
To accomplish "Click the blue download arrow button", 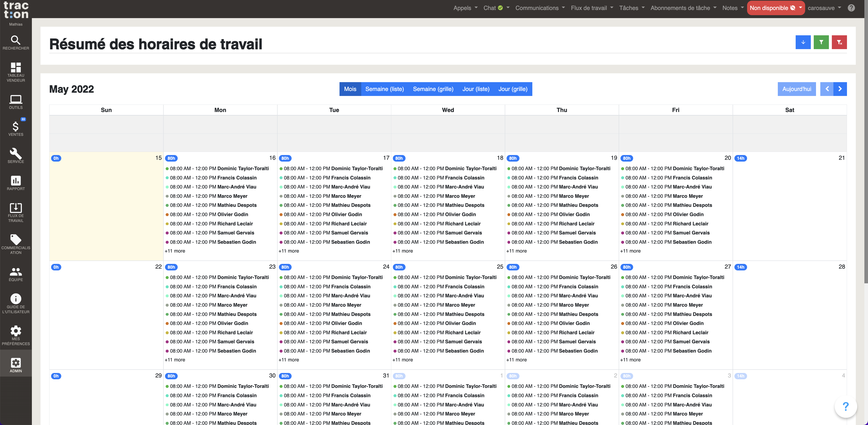I will tap(803, 42).
